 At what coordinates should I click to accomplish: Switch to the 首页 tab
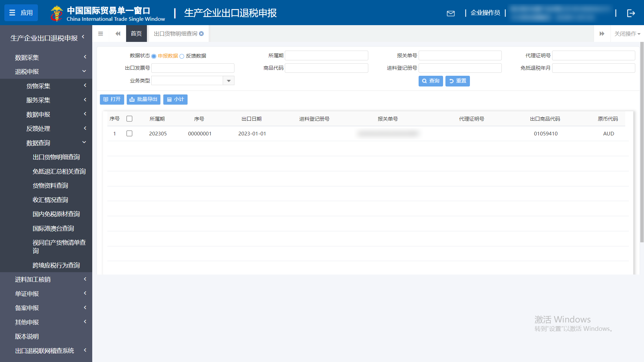tap(136, 34)
